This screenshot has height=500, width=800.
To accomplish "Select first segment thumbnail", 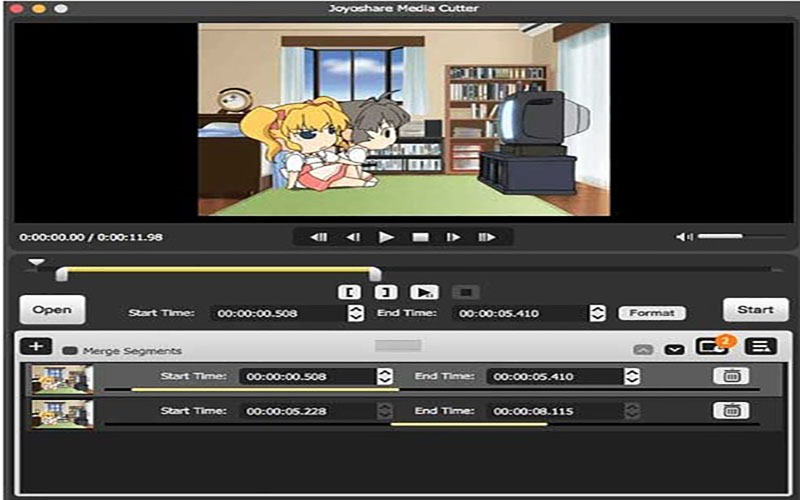I will 62,380.
